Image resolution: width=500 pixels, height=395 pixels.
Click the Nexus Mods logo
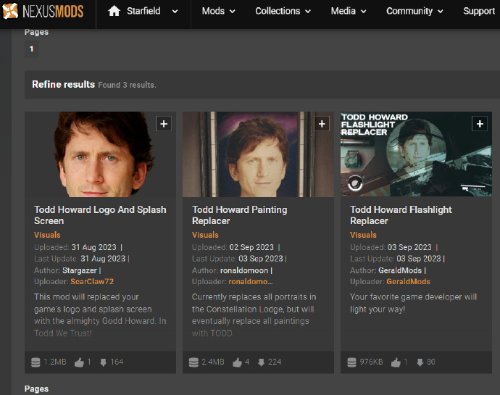(x=43, y=11)
